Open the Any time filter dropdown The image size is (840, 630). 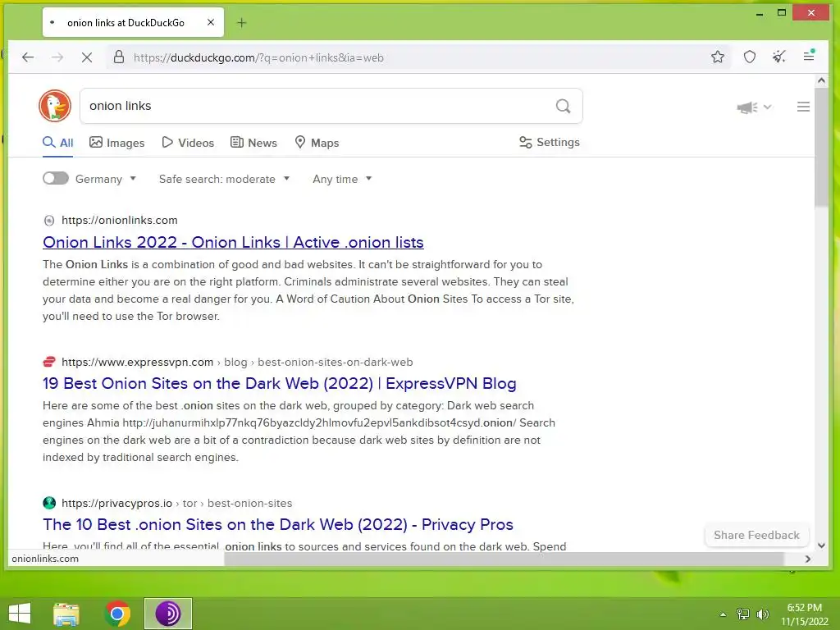pos(342,179)
